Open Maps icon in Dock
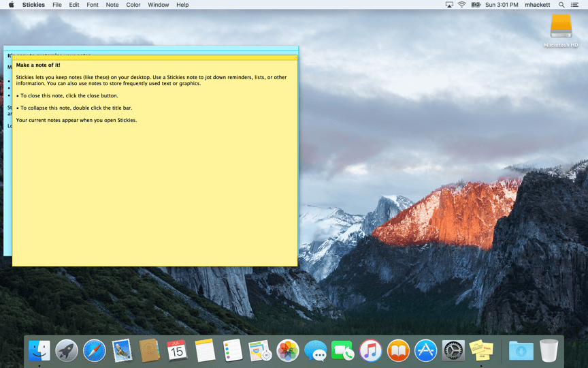 260,350
